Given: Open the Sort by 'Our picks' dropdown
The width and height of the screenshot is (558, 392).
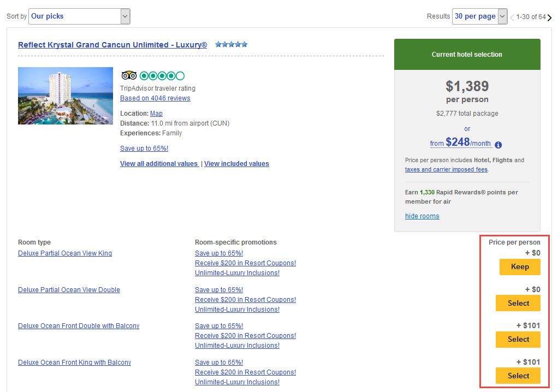Looking at the screenshot, I should (79, 16).
